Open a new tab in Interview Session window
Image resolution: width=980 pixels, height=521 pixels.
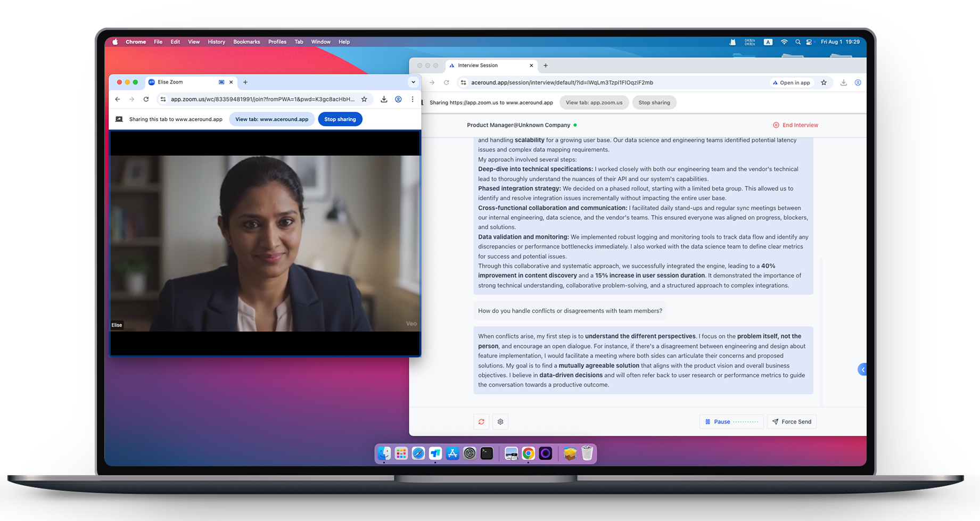pyautogui.click(x=546, y=65)
